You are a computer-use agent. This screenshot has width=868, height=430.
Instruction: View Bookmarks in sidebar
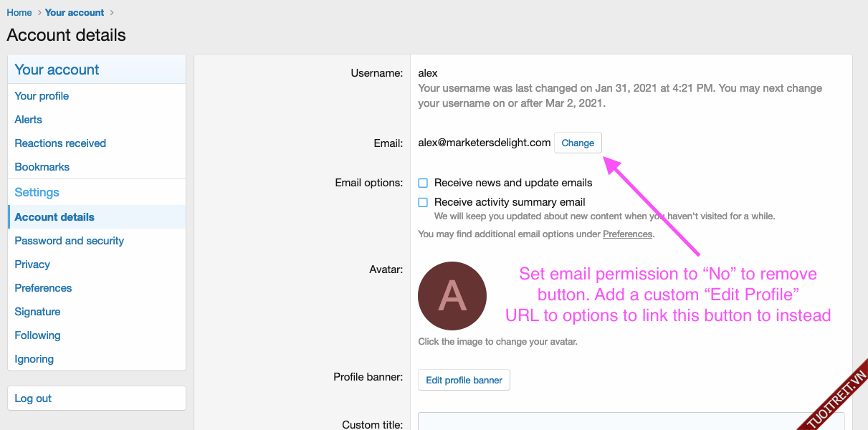click(42, 167)
